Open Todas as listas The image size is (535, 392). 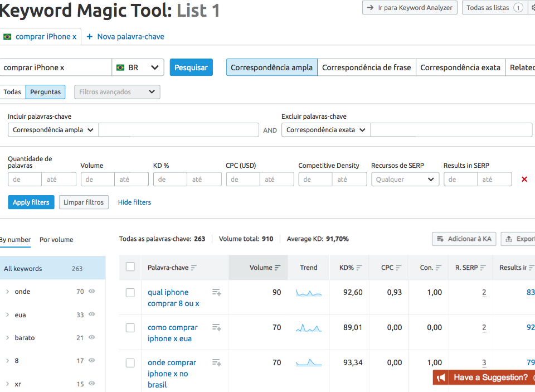(495, 7)
